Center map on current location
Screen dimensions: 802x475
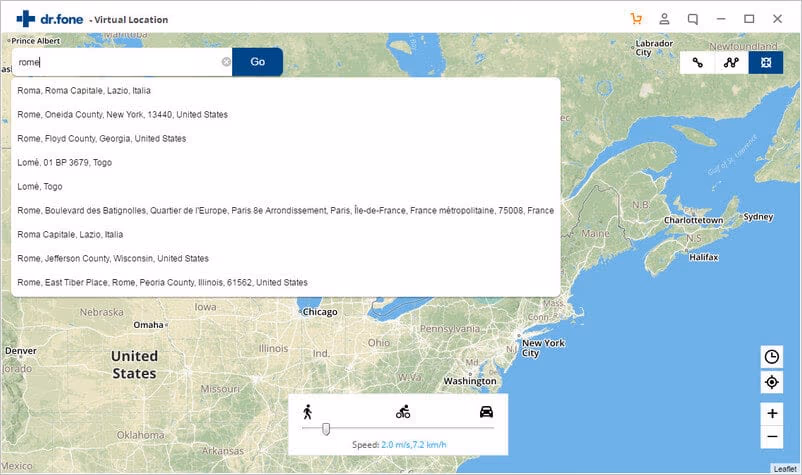[x=771, y=382]
